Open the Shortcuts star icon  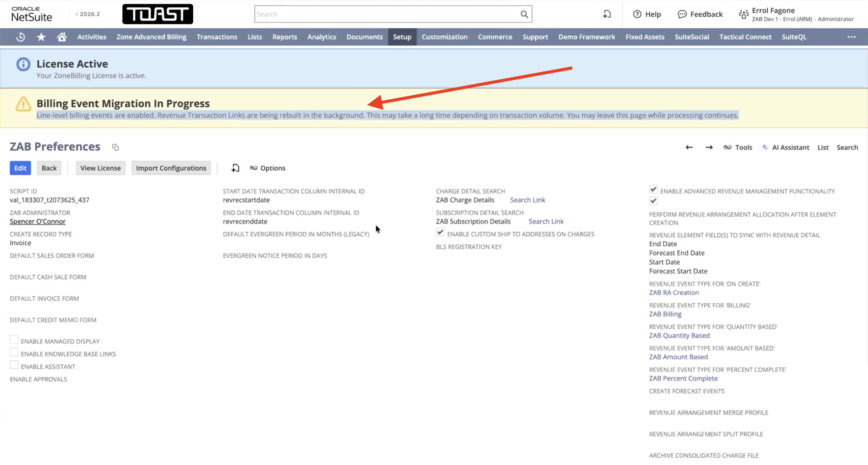point(41,37)
